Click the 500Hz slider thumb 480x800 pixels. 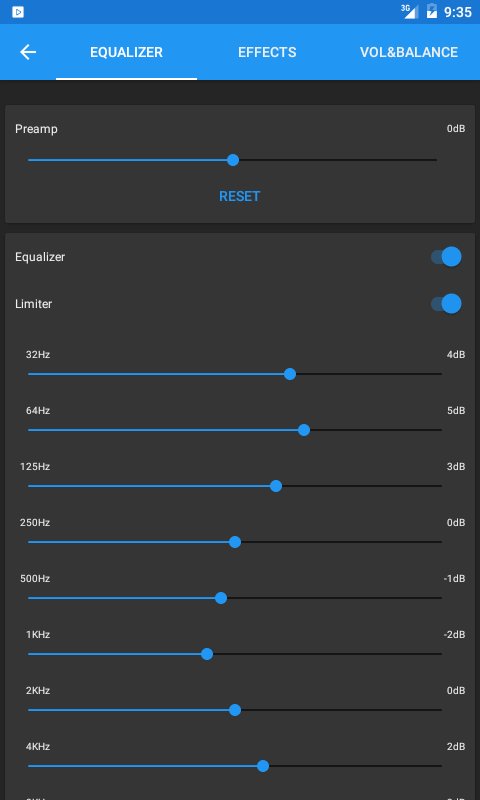pyautogui.click(x=221, y=598)
